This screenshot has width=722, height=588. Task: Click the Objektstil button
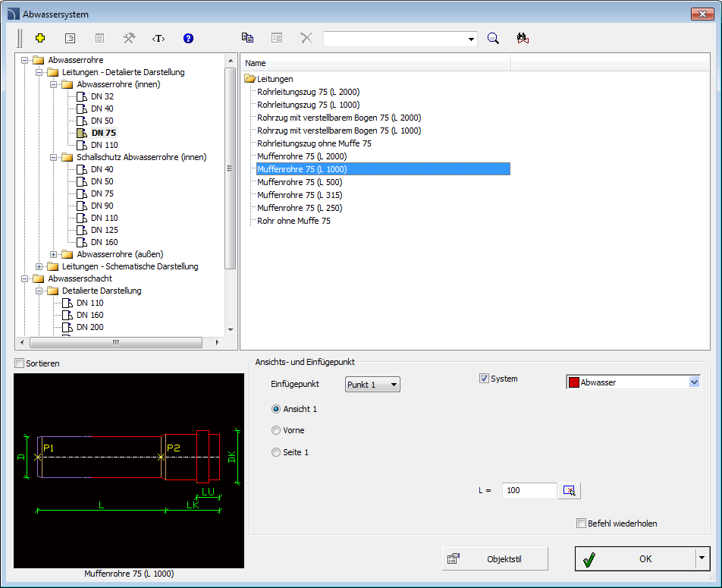tap(495, 559)
